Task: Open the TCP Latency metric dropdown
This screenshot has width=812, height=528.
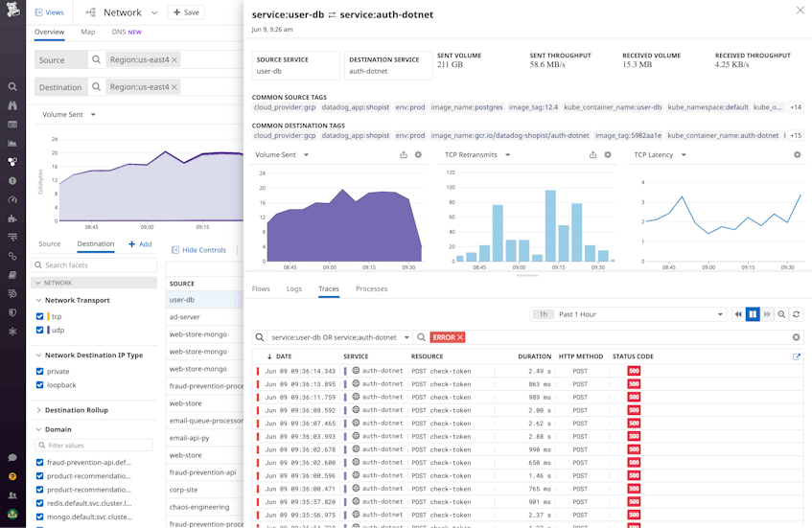Action: [684, 155]
